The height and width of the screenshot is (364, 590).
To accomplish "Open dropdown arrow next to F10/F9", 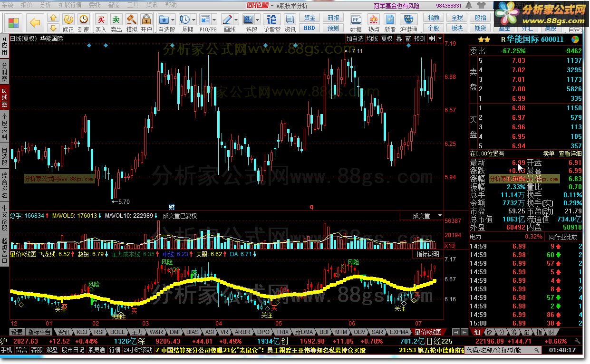I will coord(214,20).
